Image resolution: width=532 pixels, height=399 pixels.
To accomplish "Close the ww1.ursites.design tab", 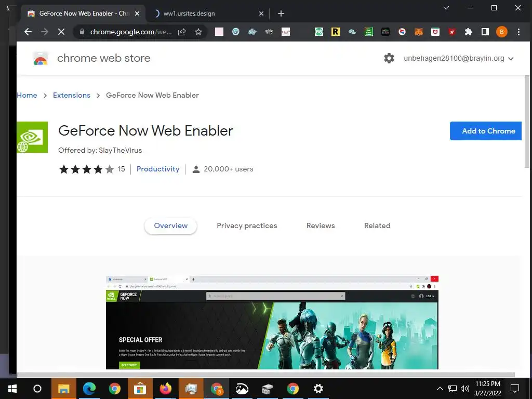I will click(261, 14).
